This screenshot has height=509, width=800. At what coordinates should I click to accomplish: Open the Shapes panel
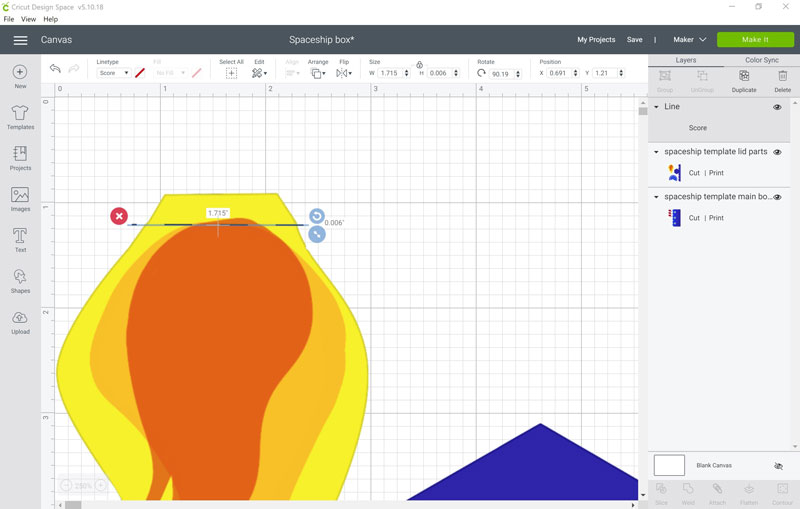click(20, 276)
